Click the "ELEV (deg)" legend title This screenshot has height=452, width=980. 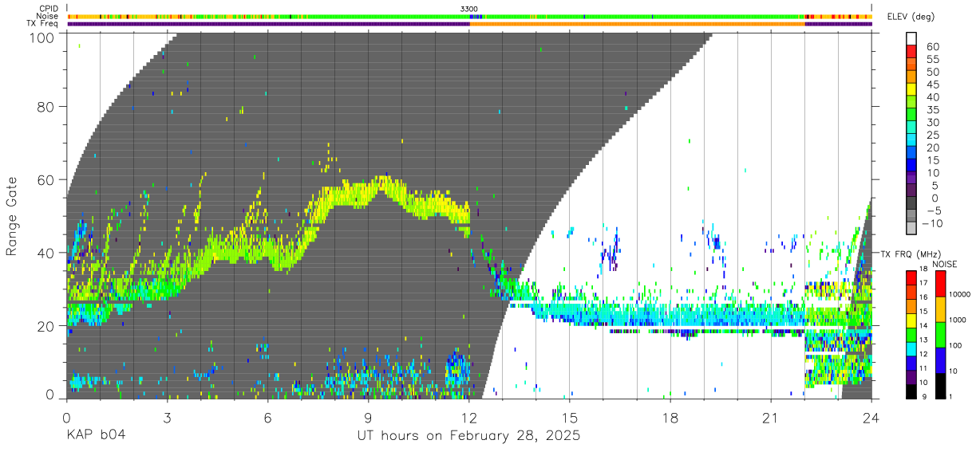point(911,17)
